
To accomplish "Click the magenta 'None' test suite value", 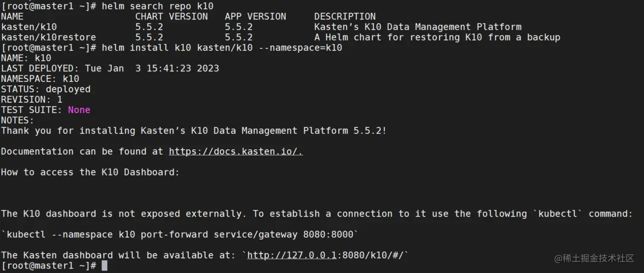I will (x=79, y=110).
